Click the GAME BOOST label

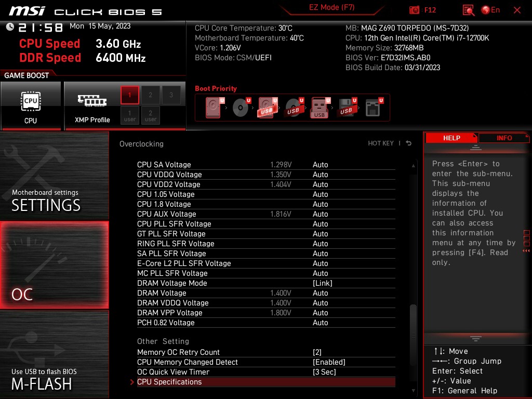click(x=26, y=75)
